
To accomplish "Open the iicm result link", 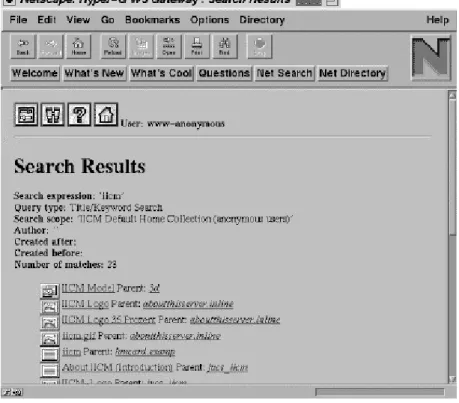I will tap(71, 351).
